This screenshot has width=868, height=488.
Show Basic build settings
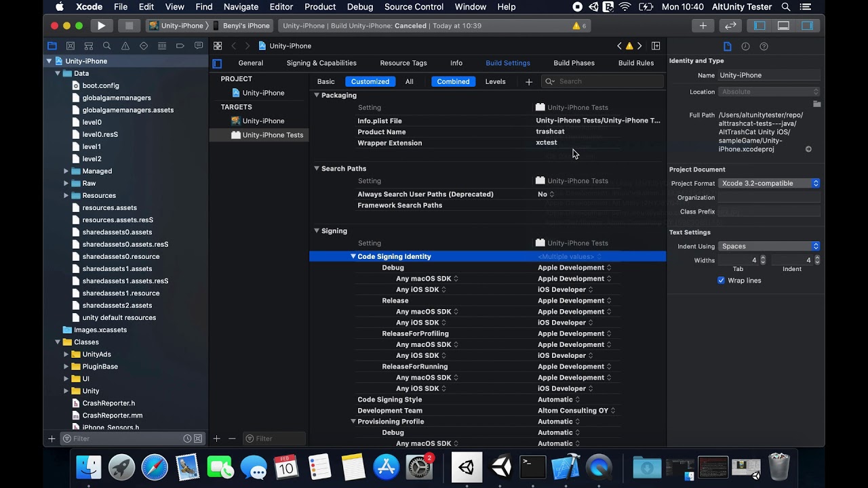326,81
